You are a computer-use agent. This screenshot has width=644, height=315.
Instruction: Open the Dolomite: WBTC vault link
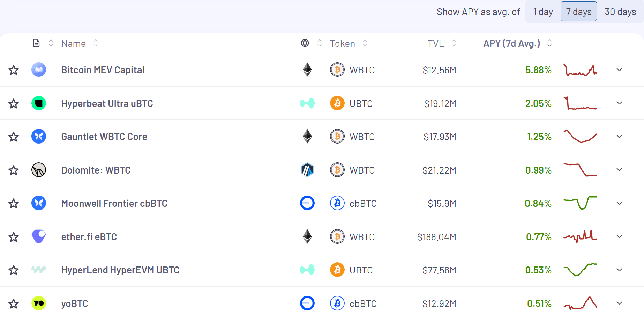[x=96, y=170]
